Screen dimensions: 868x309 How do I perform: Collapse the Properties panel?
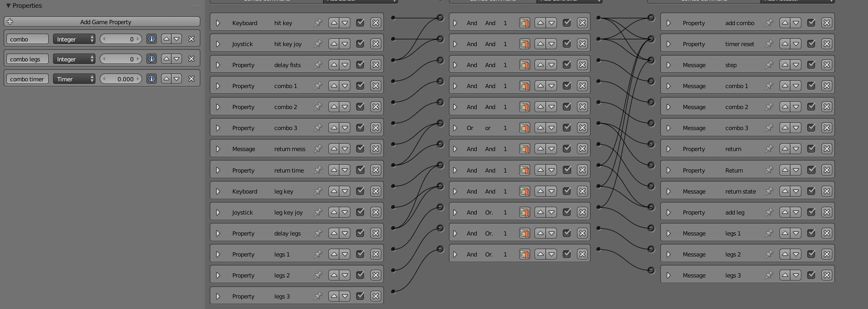[8, 6]
